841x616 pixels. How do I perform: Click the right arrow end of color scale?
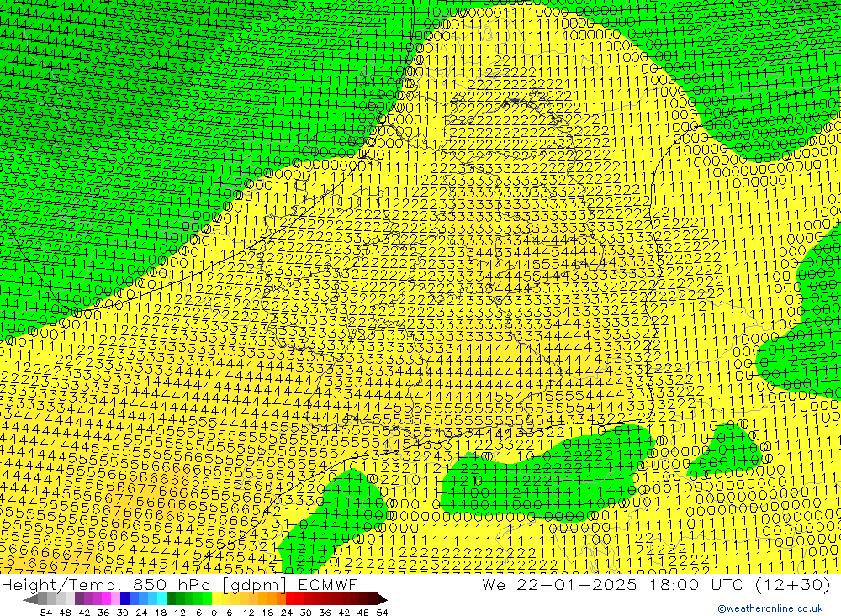point(383,600)
